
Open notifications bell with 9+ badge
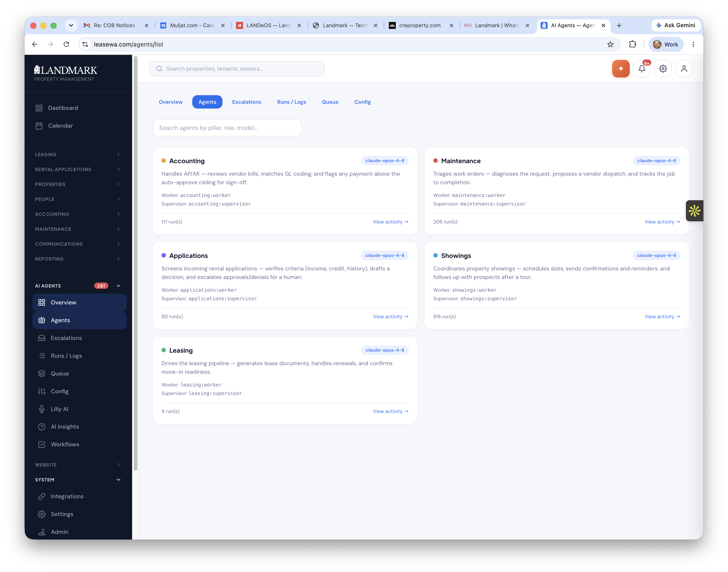click(x=642, y=69)
